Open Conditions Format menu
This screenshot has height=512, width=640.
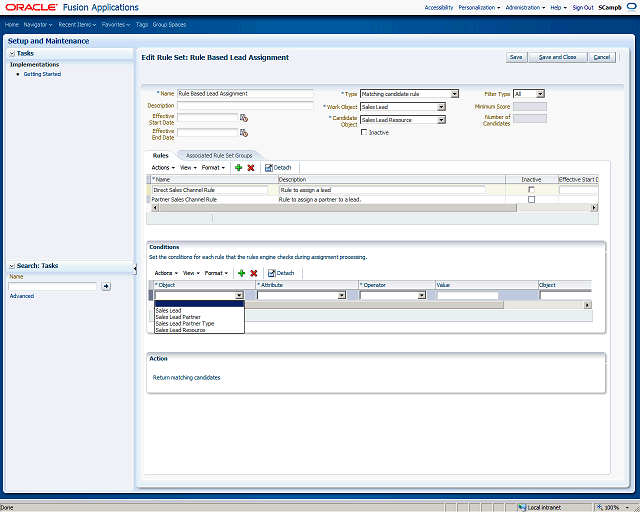216,273
